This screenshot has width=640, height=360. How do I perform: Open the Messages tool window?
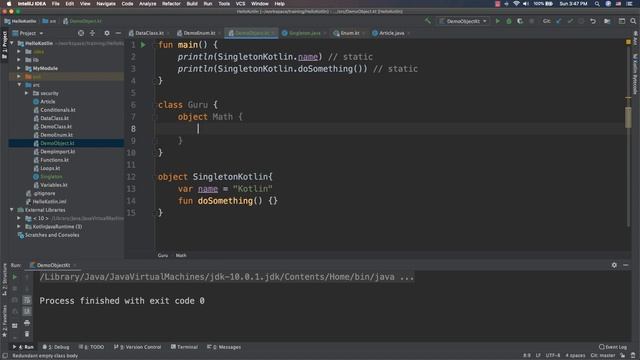pyautogui.click(x=224, y=347)
